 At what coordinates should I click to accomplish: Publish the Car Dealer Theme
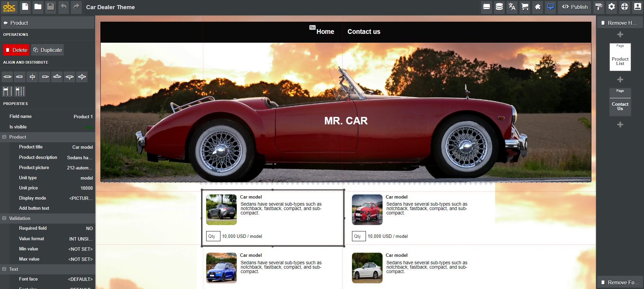tap(575, 7)
